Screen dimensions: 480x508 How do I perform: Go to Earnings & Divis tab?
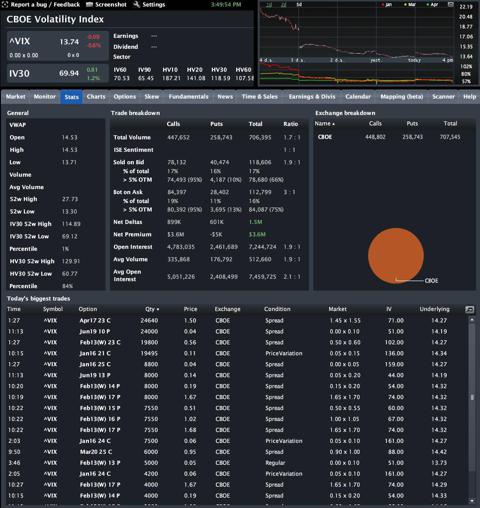[312, 97]
